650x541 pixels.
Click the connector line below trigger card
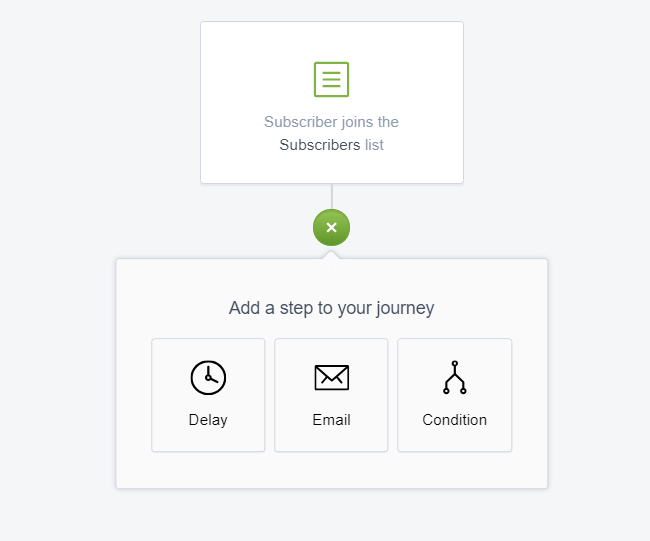[x=332, y=197]
